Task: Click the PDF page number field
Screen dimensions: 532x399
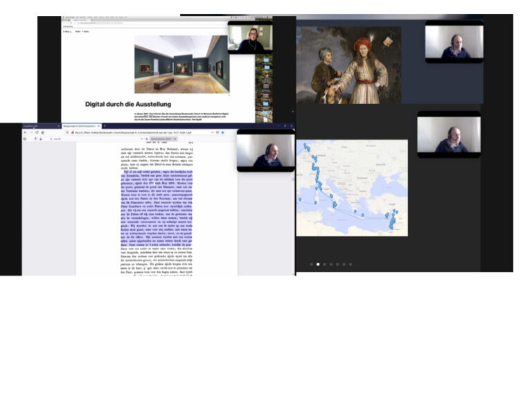Action: point(51,139)
